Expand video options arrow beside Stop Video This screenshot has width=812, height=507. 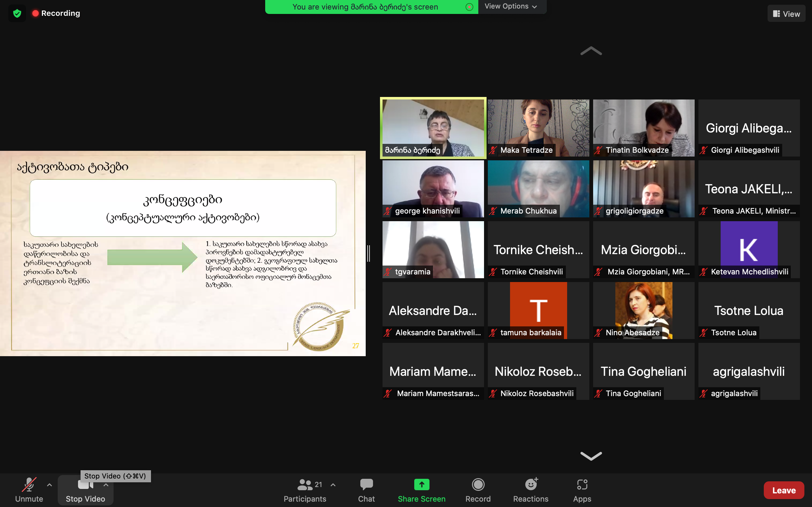(106, 485)
